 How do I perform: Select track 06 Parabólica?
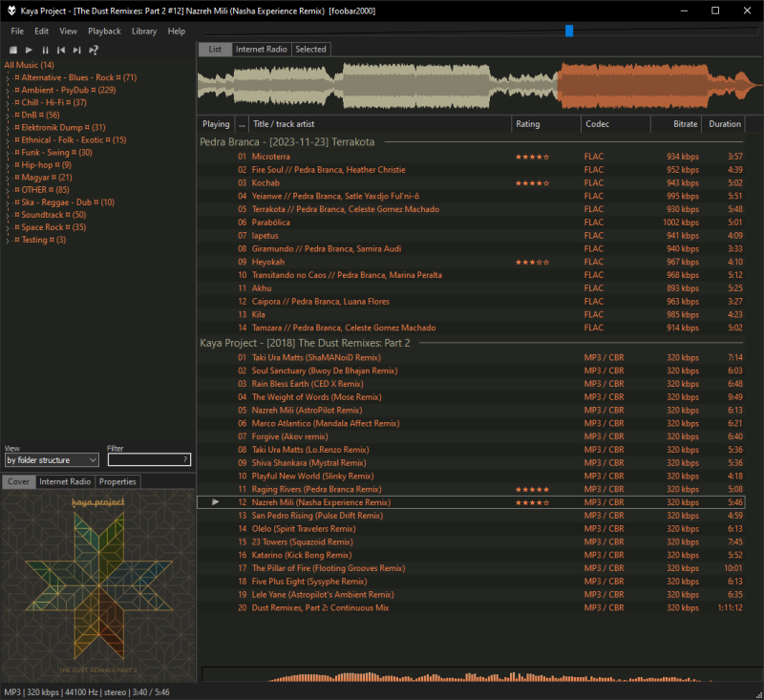(471, 223)
